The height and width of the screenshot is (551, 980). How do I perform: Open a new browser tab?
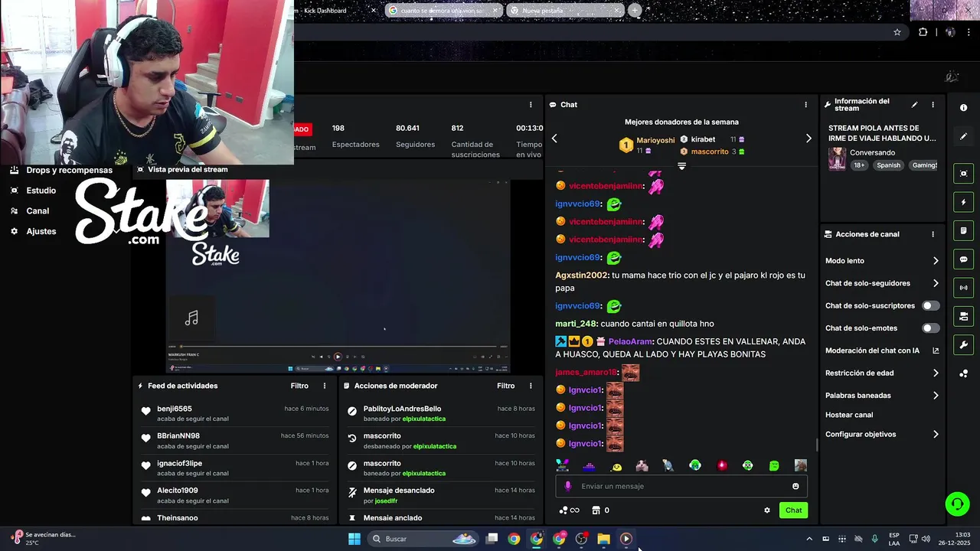pyautogui.click(x=635, y=10)
